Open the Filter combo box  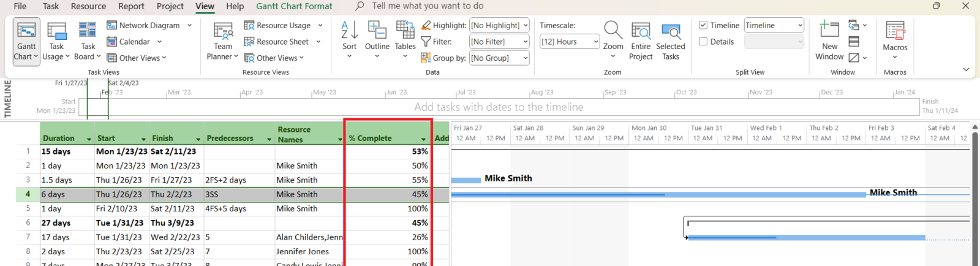coord(499,42)
